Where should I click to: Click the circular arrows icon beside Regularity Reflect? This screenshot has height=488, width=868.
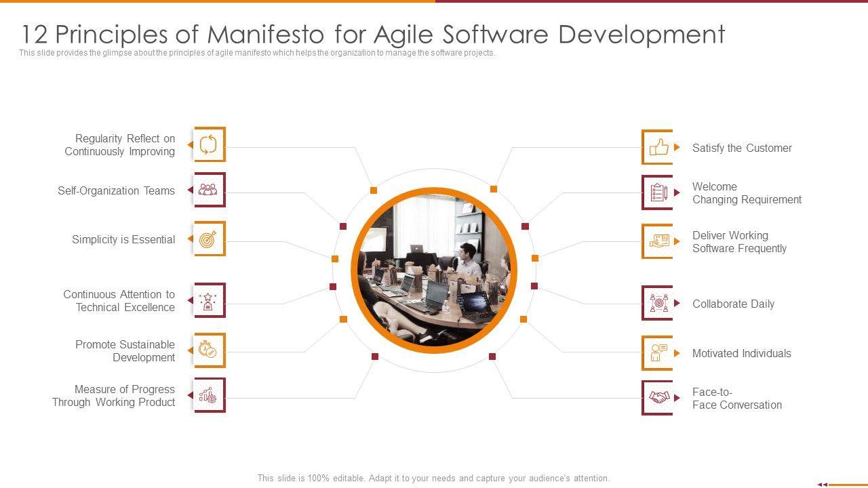point(209,144)
